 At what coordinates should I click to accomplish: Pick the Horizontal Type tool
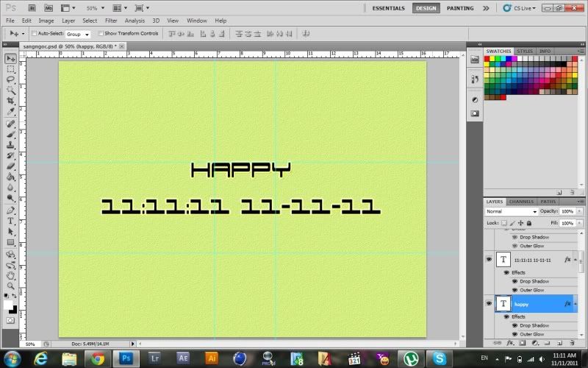click(11, 220)
